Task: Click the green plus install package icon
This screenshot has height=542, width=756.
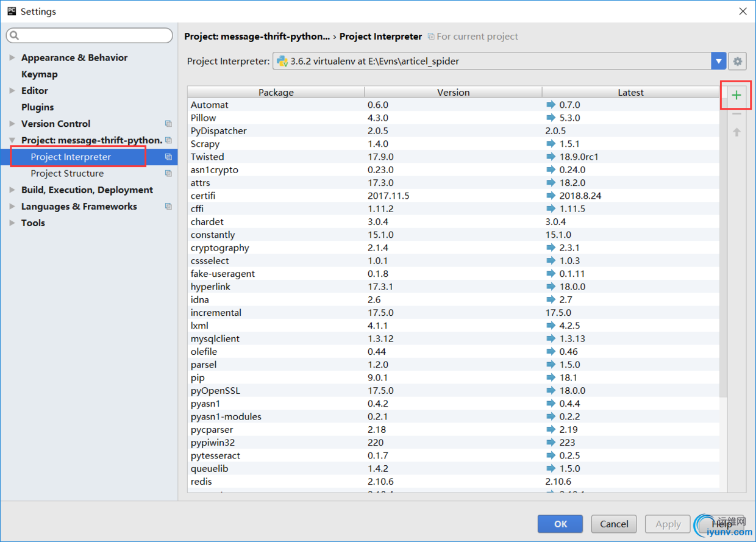Action: click(x=736, y=95)
